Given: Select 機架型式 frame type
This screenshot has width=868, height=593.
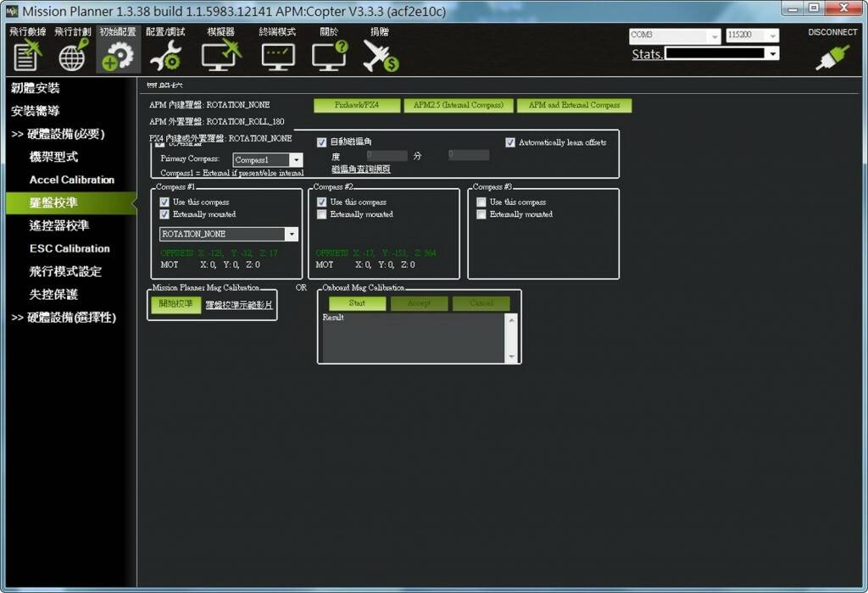Looking at the screenshot, I should pos(53,157).
